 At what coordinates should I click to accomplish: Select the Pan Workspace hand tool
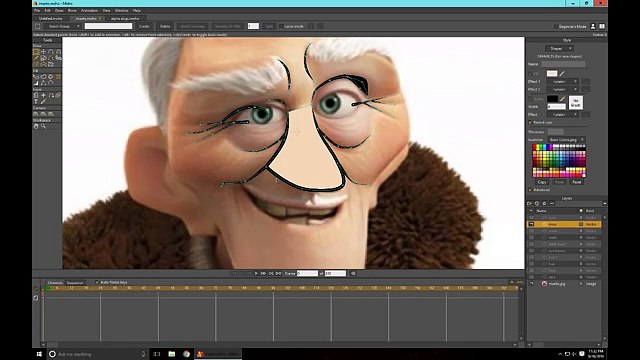(x=36, y=127)
